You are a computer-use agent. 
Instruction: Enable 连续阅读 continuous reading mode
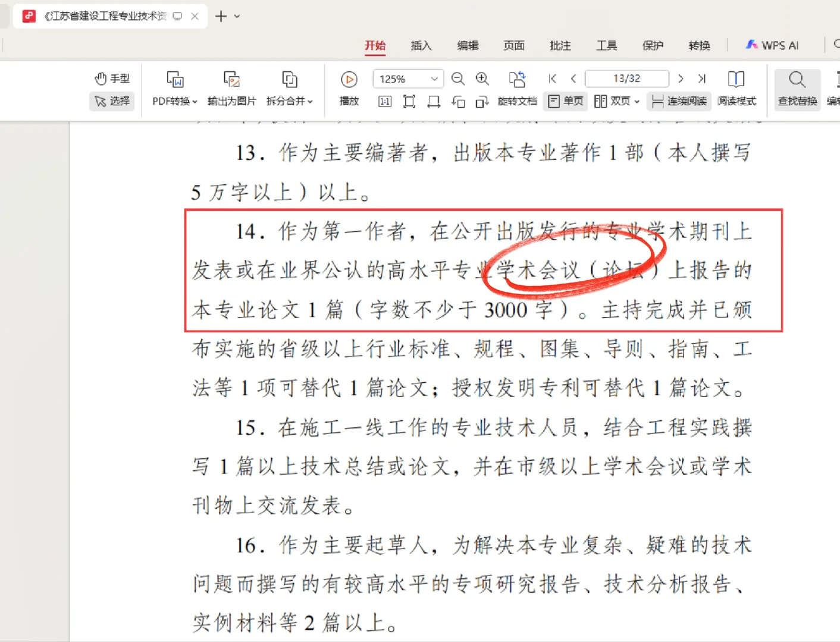[x=678, y=101]
